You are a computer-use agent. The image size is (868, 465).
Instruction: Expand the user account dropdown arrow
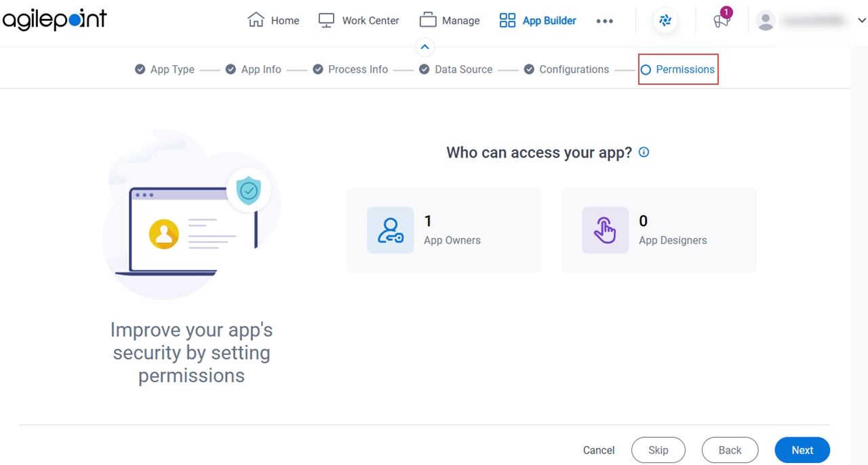861,21
